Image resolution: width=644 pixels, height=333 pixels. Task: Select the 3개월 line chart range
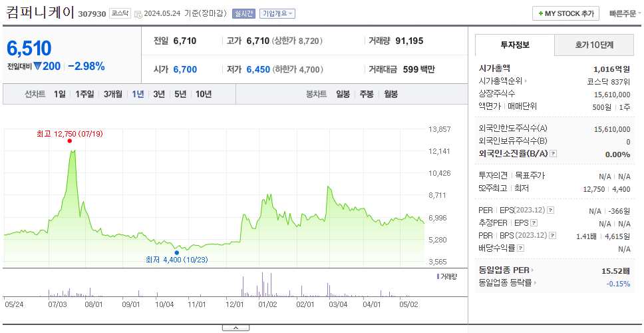pos(113,94)
